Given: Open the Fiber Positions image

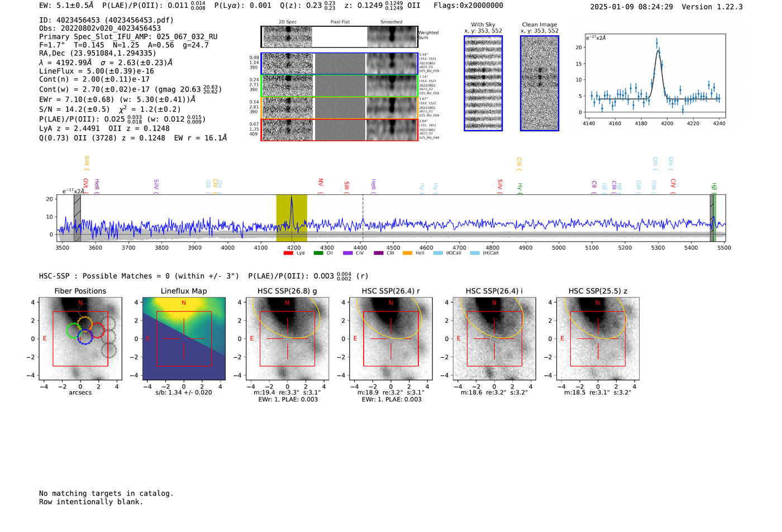Looking at the screenshot, I should (x=80, y=339).
